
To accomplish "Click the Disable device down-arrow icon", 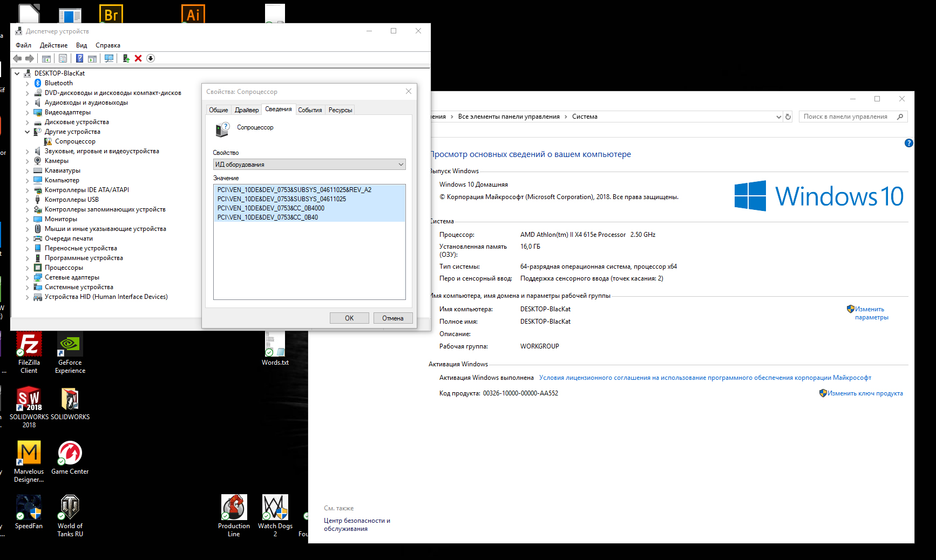I will point(151,58).
